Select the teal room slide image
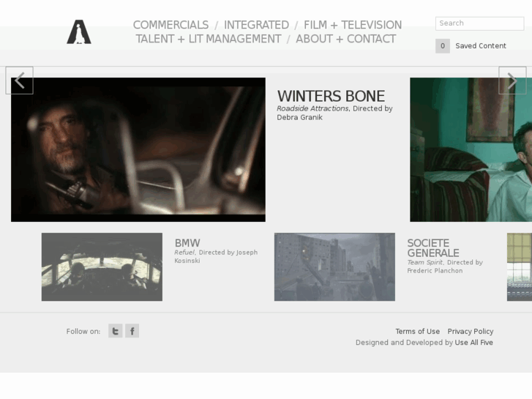 point(471,150)
